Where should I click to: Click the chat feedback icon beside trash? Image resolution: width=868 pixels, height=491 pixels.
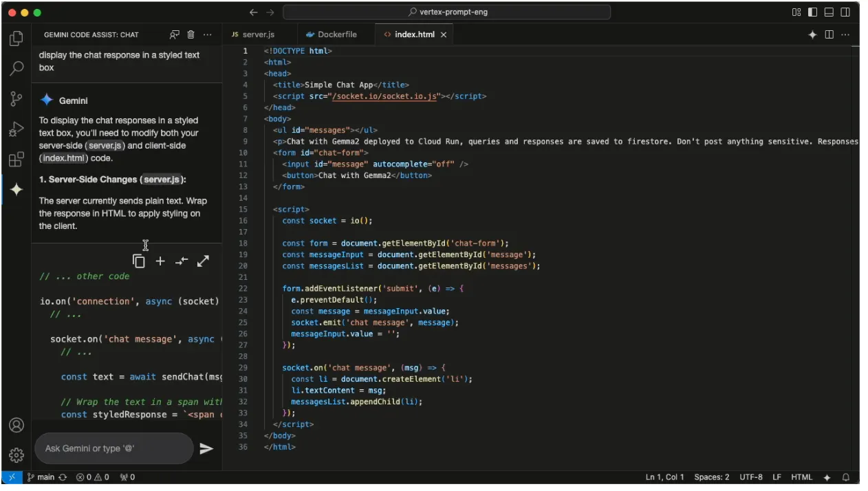175,34
